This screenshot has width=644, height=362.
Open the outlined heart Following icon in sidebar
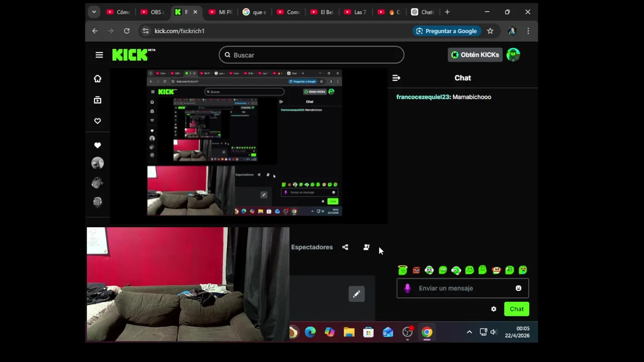tap(98, 121)
